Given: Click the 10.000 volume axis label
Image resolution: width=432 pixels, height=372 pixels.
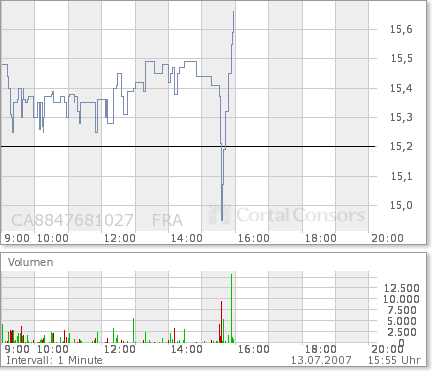Looking at the screenshot, I should coord(401,299).
